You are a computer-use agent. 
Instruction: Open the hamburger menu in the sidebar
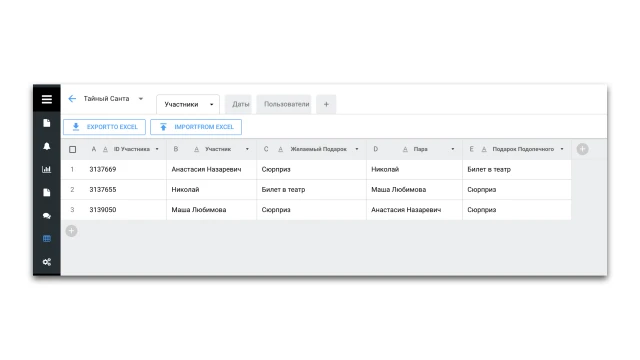point(47,99)
